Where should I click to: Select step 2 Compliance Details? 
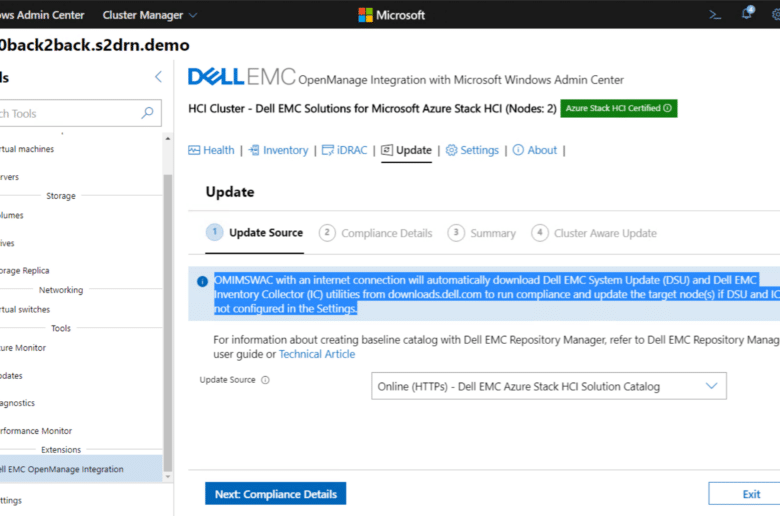376,233
